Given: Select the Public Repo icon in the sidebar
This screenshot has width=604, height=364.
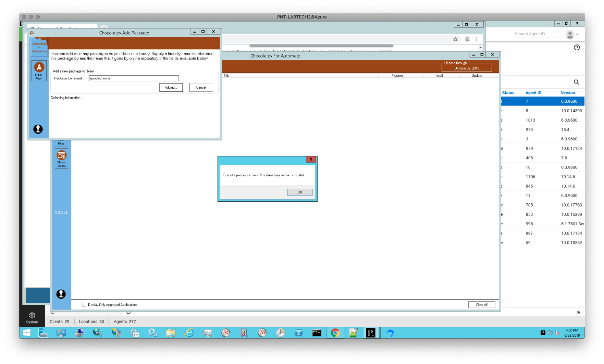Looking at the screenshot, I should 38,71.
